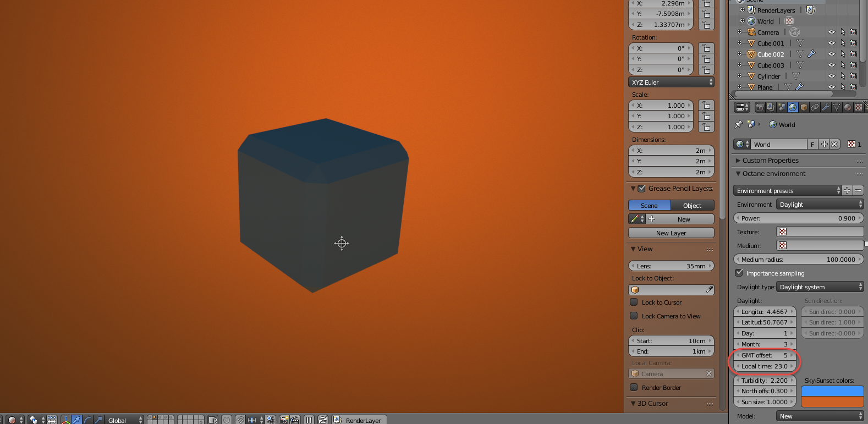Open the Modifiers properties tab (wrench icon)
Image resolution: width=868 pixels, height=424 pixels.
(826, 107)
